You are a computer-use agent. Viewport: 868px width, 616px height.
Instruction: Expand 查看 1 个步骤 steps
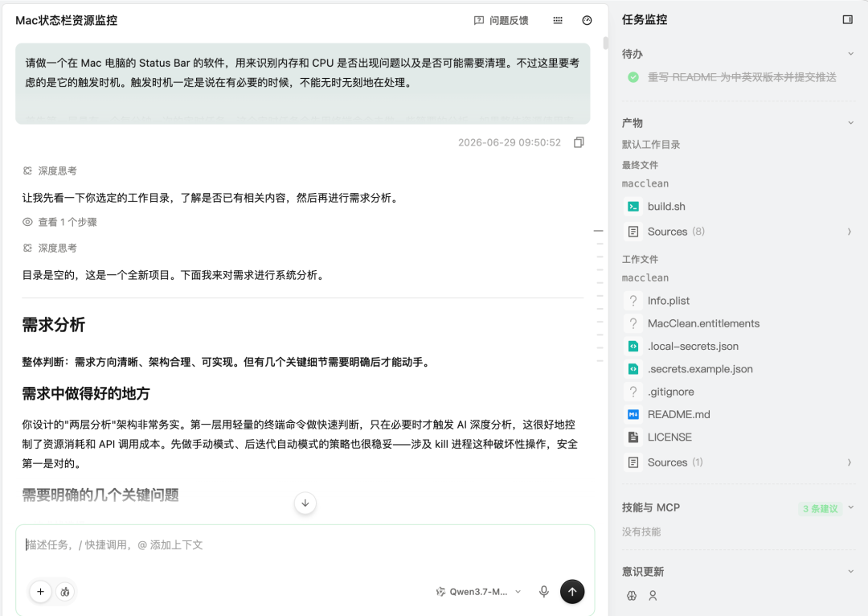pyautogui.click(x=67, y=222)
